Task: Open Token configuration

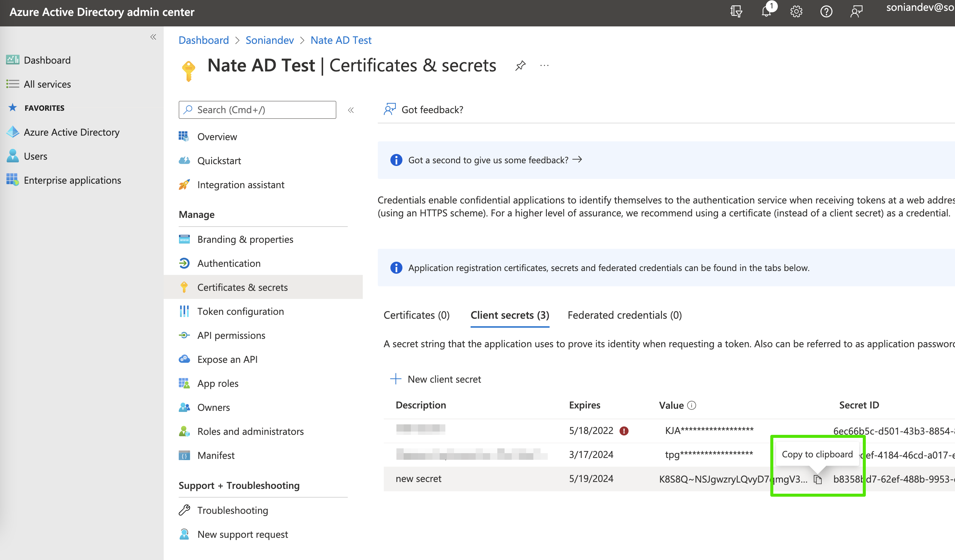Action: (240, 311)
